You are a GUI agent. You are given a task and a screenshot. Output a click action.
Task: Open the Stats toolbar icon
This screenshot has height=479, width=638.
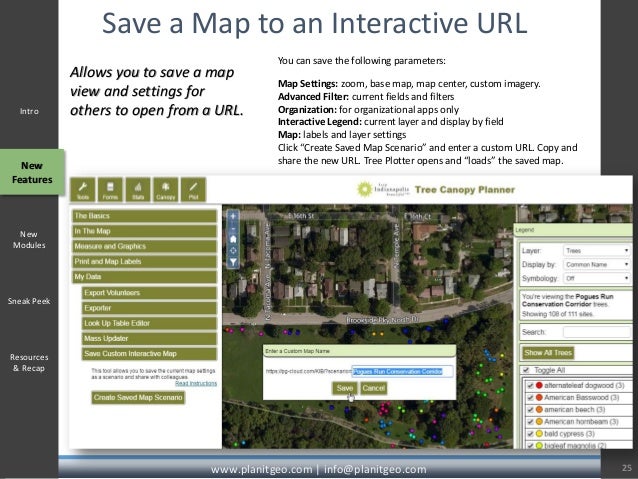(138, 190)
